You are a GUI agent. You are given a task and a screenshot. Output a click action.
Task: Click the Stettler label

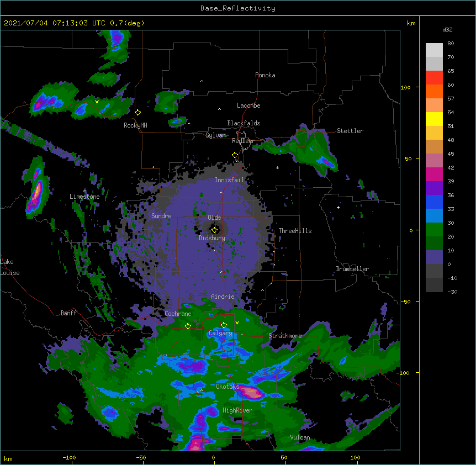coord(350,131)
